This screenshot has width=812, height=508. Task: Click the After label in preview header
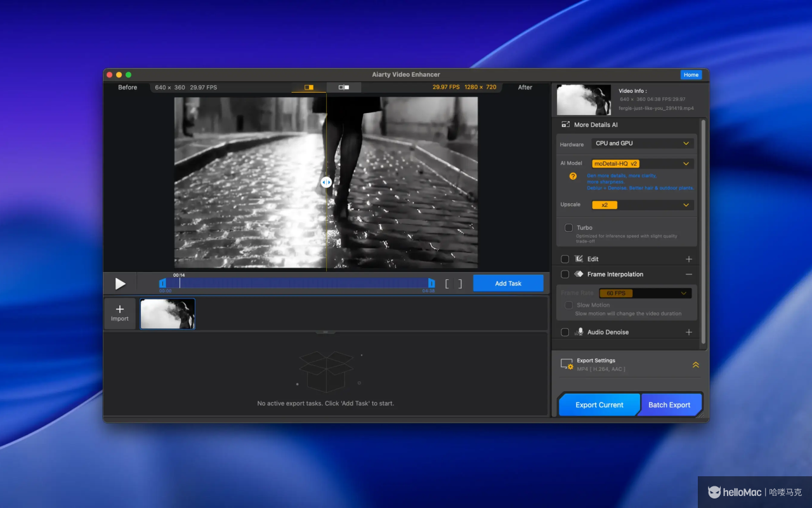[x=525, y=88]
